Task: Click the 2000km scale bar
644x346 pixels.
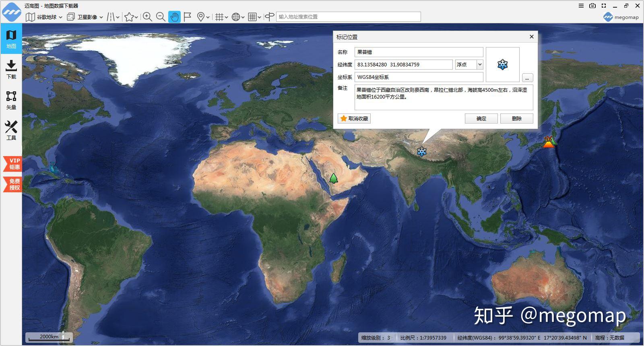Action: click(x=49, y=337)
